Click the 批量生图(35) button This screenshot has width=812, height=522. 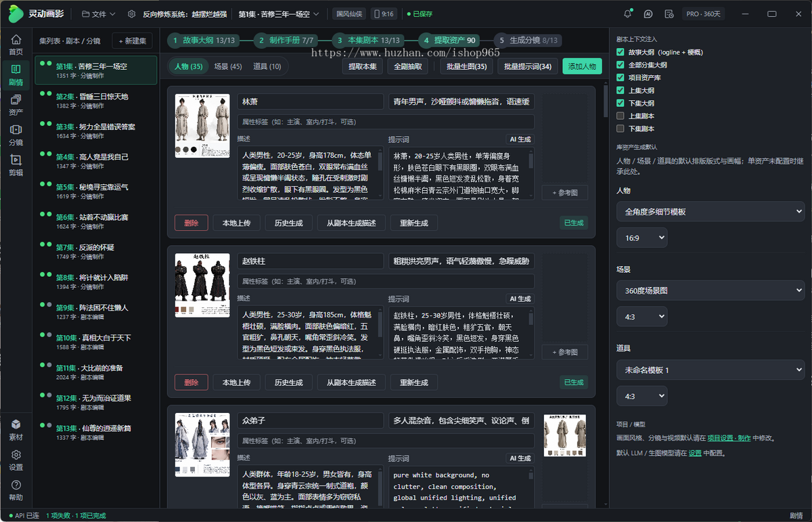[x=467, y=66]
